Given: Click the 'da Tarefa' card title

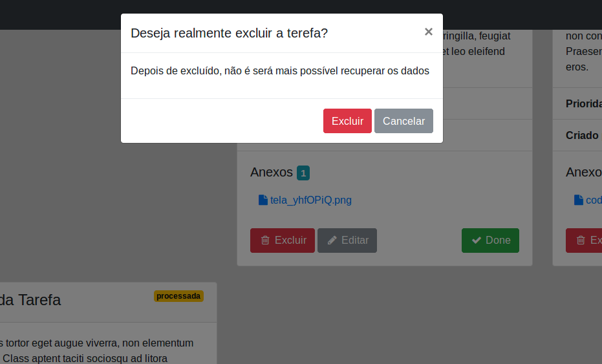Looking at the screenshot, I should [x=30, y=300].
